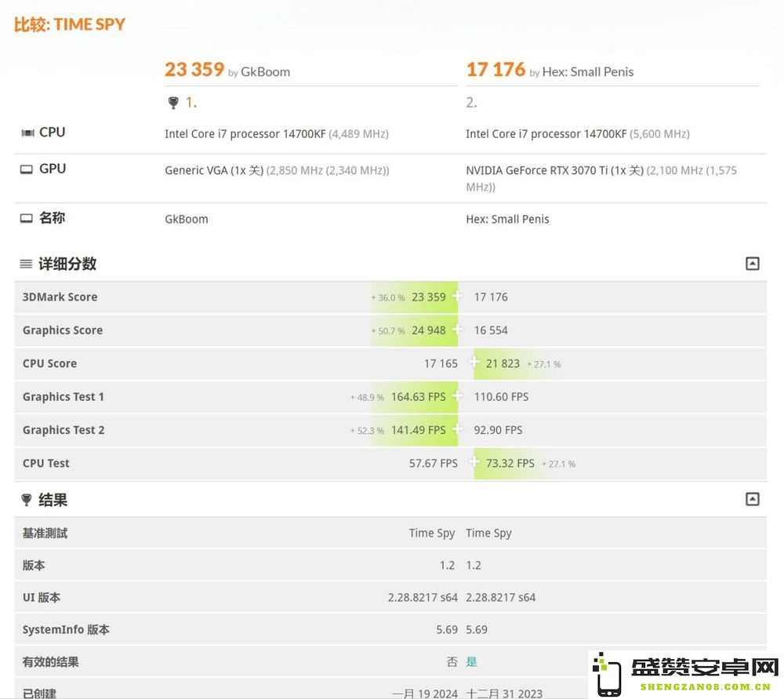This screenshot has height=699, width=784.
Task: Click the 141.49 FPS value
Action: (418, 431)
